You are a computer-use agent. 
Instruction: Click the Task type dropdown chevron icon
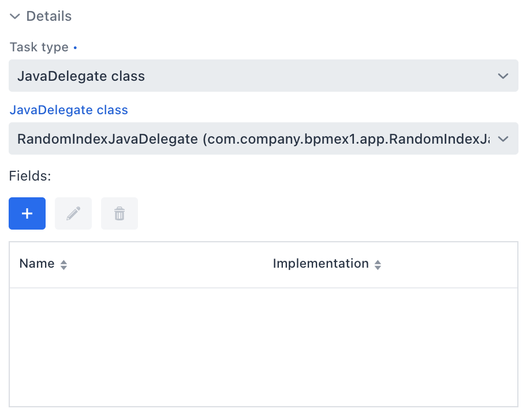(503, 76)
